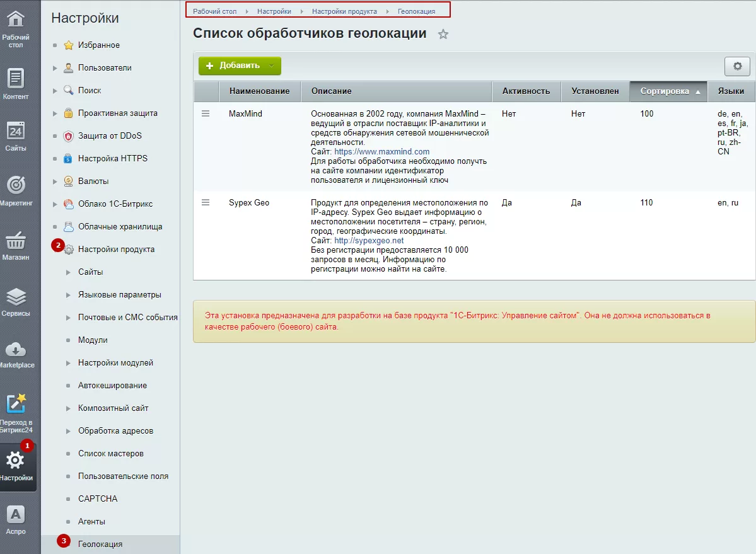This screenshot has width=756, height=554.
Task: Open the Рабочий стол home icon
Action: pyautogui.click(x=15, y=19)
